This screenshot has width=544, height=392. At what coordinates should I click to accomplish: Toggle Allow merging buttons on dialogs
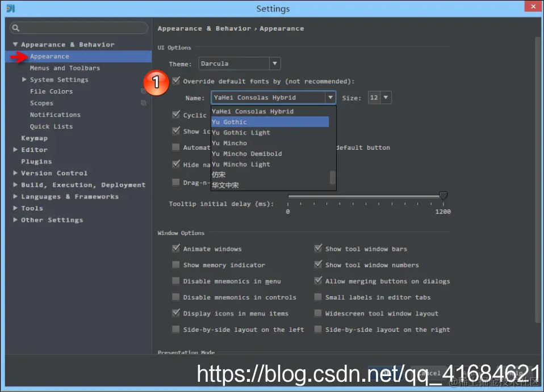pos(318,280)
